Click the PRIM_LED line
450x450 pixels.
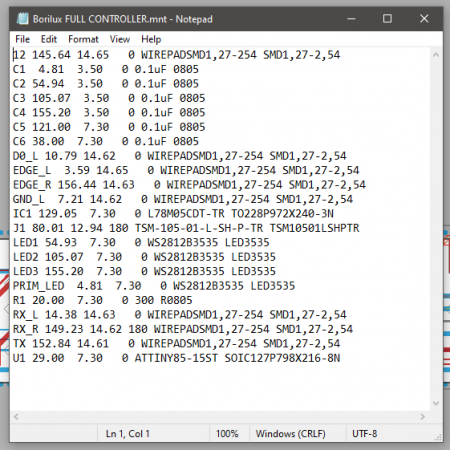[154, 286]
